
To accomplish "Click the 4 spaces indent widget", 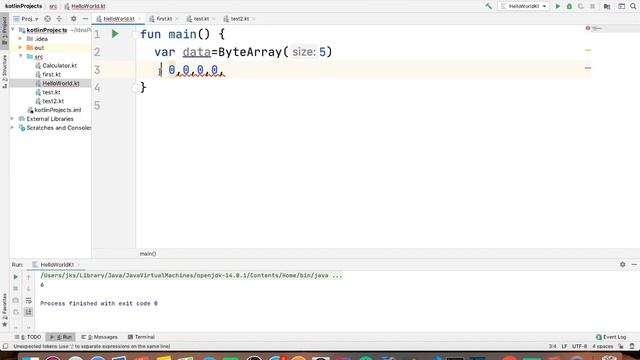I will (602, 346).
